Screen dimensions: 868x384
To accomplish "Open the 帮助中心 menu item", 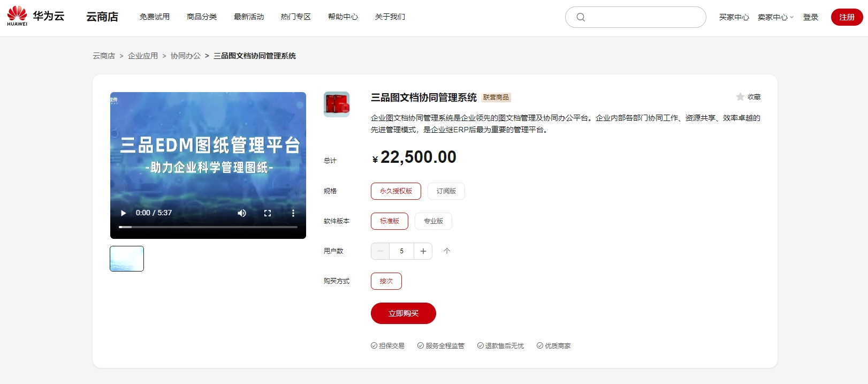I will [x=343, y=17].
